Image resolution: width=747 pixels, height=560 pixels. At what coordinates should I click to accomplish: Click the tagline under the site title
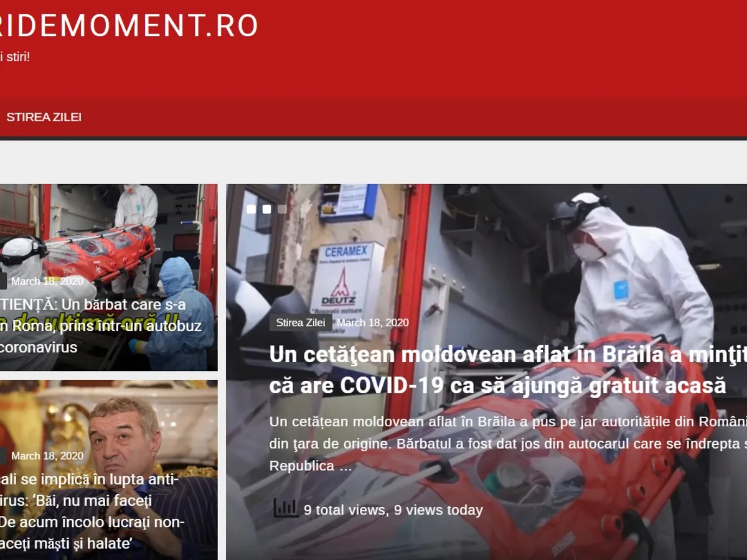coord(15,57)
